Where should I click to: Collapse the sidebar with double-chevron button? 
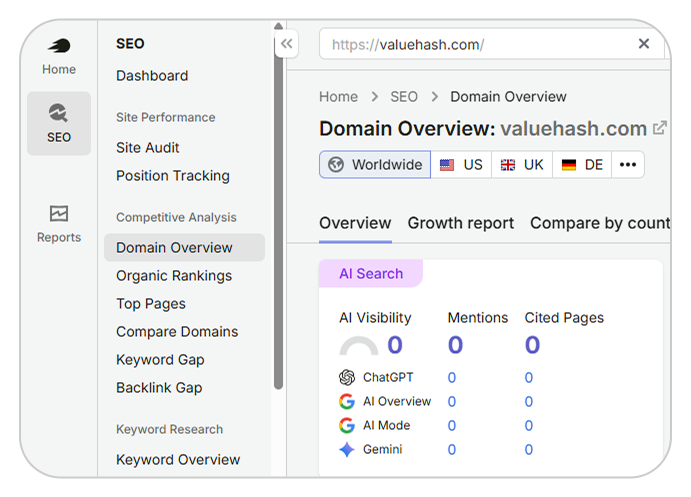286,44
